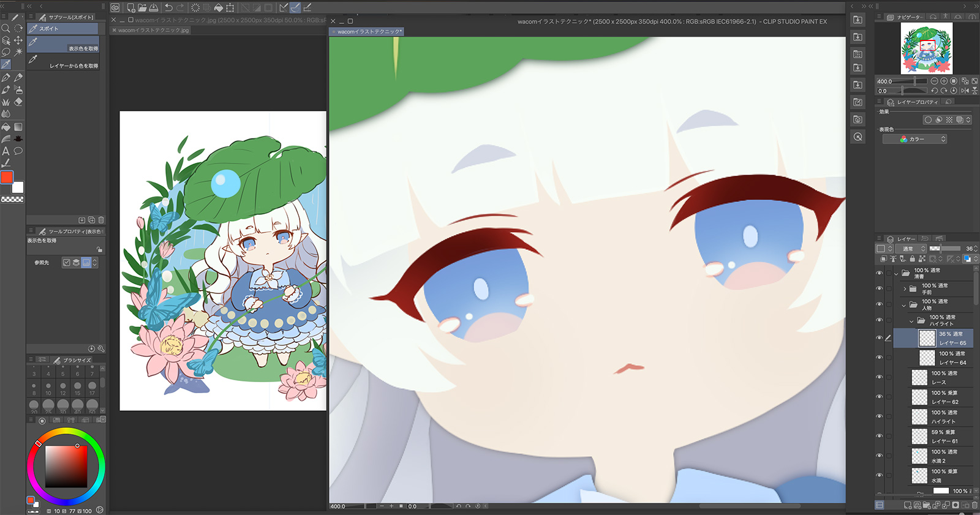
Task: Click the red main color swatch
Action: click(7, 177)
